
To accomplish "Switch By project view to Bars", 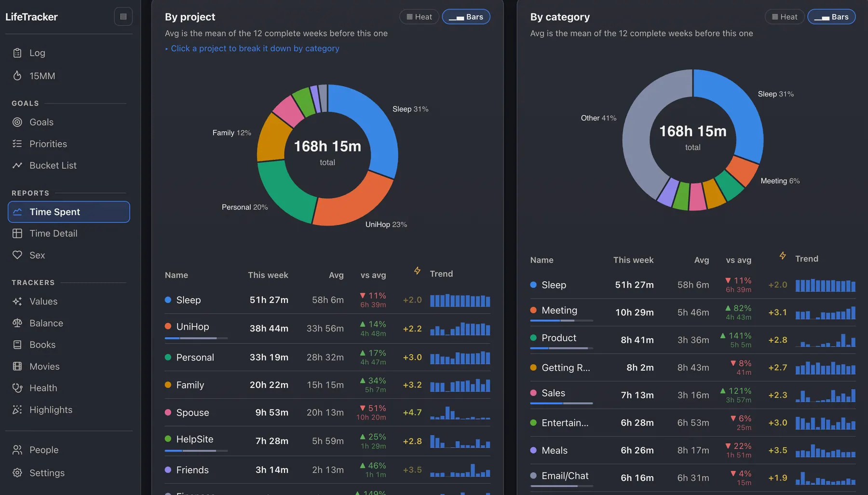I will click(x=466, y=17).
